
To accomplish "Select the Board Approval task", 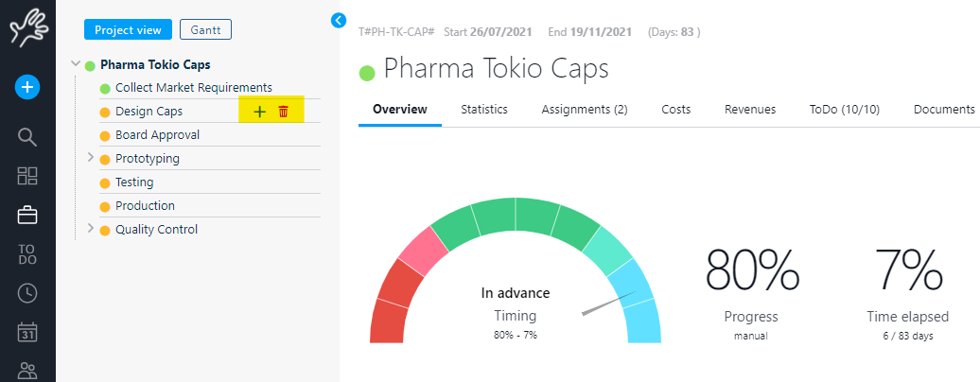I will coord(157,135).
